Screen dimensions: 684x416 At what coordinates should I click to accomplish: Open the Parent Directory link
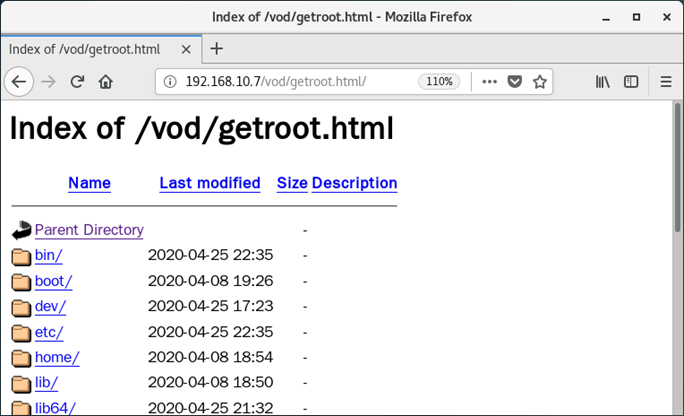point(89,230)
